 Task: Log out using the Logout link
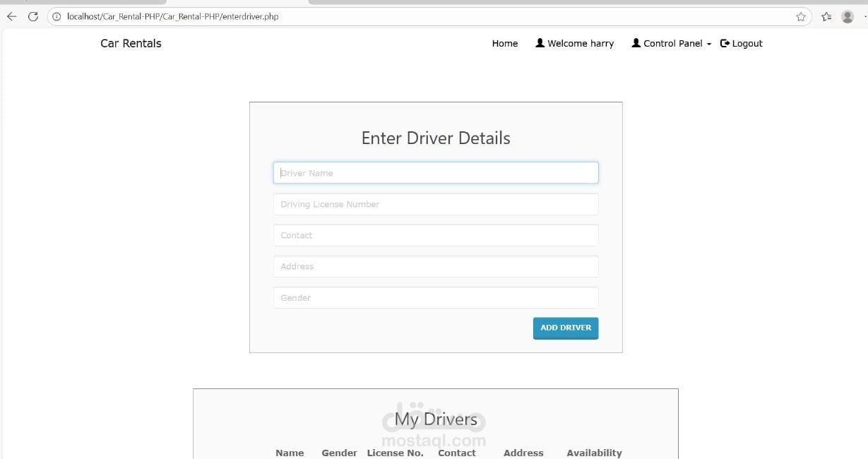click(742, 43)
